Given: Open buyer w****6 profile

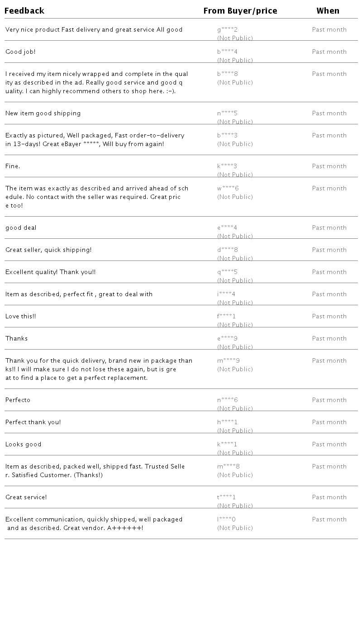Looking at the screenshot, I should (228, 189).
